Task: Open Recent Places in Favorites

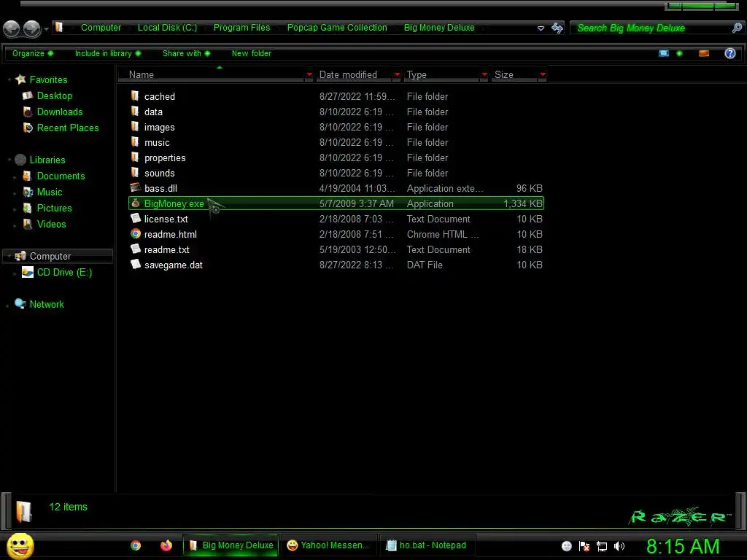Action: [x=68, y=128]
